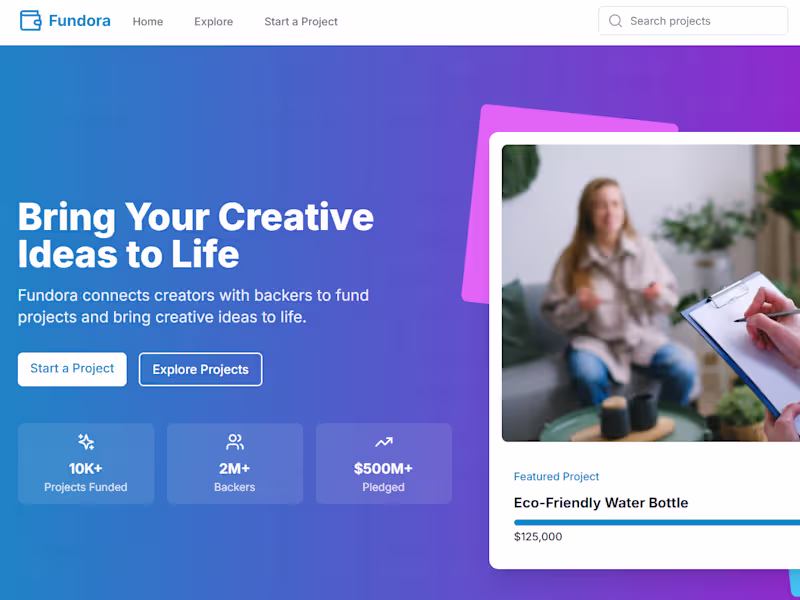
Task: Click the magnifier icon in search box
Action: click(615, 21)
